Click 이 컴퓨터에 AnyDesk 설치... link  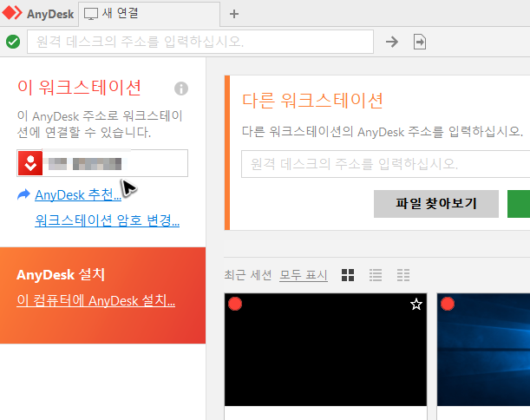click(95, 300)
